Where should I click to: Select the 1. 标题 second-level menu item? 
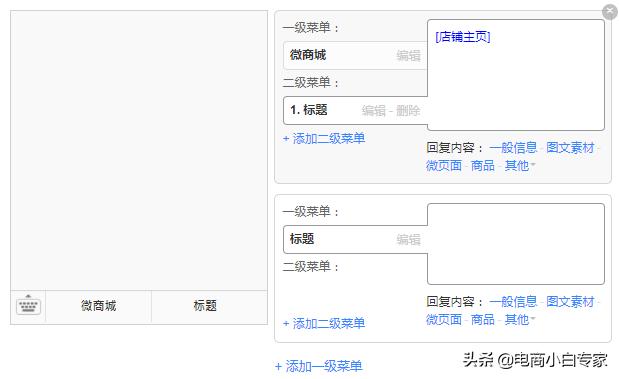[355, 111]
